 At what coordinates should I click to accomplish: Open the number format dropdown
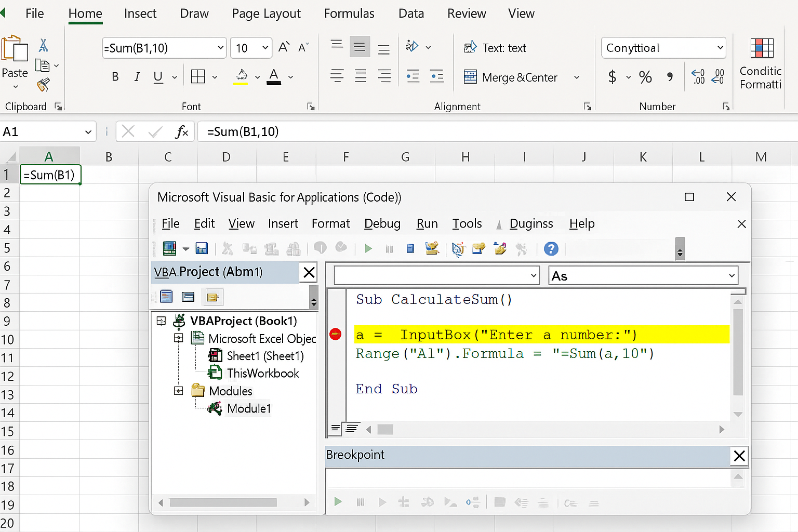720,48
